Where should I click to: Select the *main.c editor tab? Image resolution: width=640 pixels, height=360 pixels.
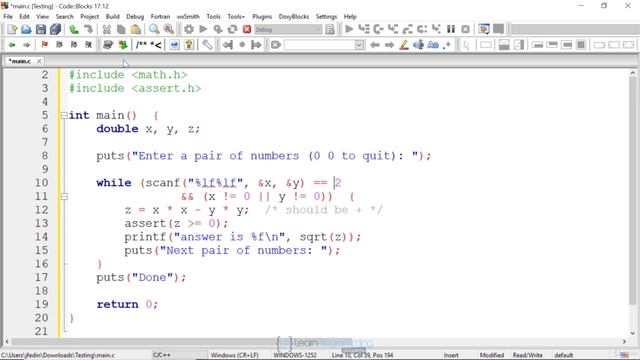20,61
